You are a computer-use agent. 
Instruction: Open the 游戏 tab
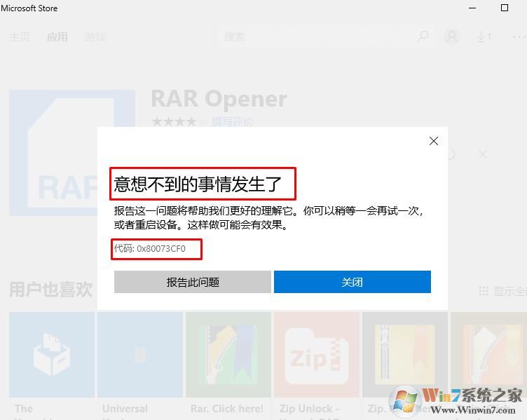tap(95, 37)
